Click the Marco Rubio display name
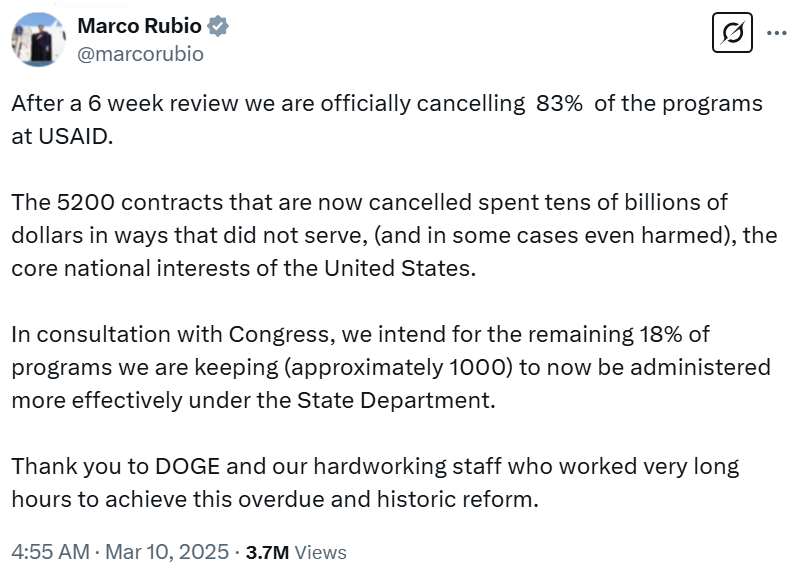The image size is (796, 565). (x=139, y=27)
